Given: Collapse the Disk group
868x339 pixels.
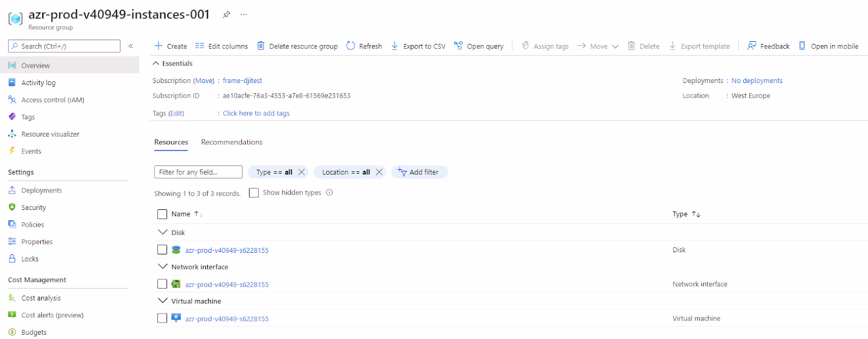Looking at the screenshot, I should [162, 232].
